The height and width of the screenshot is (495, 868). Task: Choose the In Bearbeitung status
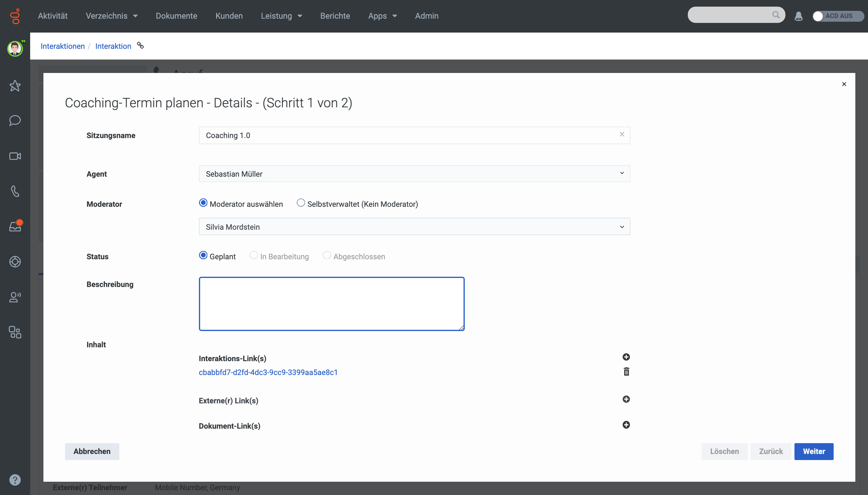pos(253,255)
